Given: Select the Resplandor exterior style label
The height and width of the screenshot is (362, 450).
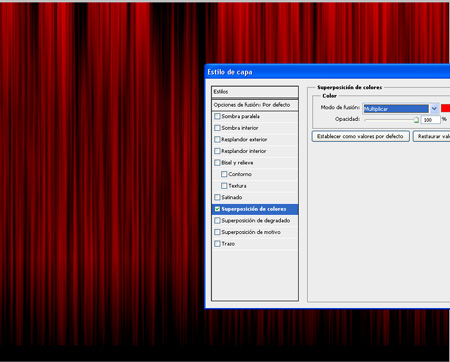Looking at the screenshot, I should [244, 139].
